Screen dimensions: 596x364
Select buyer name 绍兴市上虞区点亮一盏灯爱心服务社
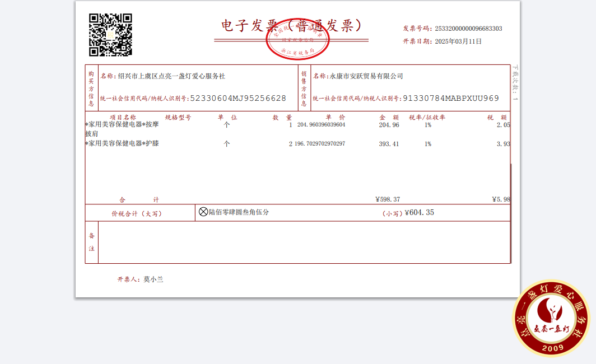(171, 76)
